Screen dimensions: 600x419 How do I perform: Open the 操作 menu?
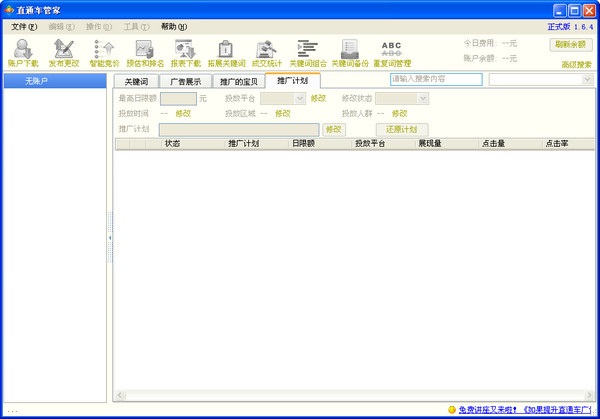pos(99,26)
